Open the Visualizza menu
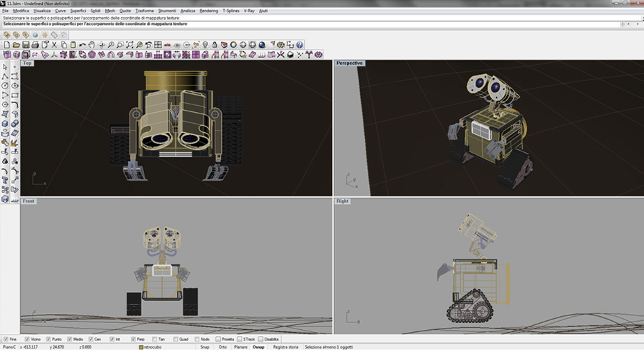The image size is (644, 350). [x=42, y=10]
